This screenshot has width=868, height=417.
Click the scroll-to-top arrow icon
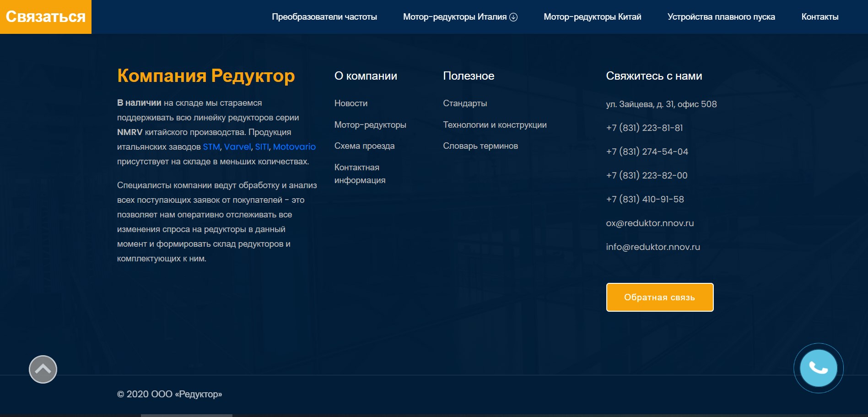[x=43, y=369]
